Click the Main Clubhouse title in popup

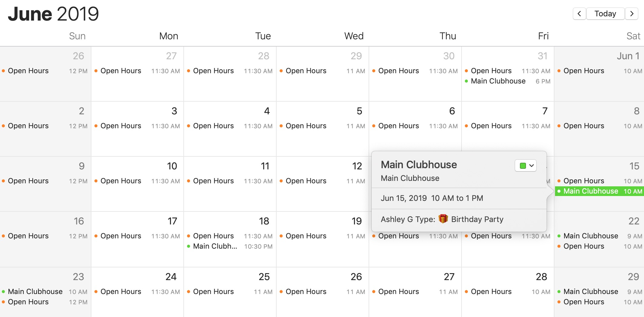(x=419, y=165)
